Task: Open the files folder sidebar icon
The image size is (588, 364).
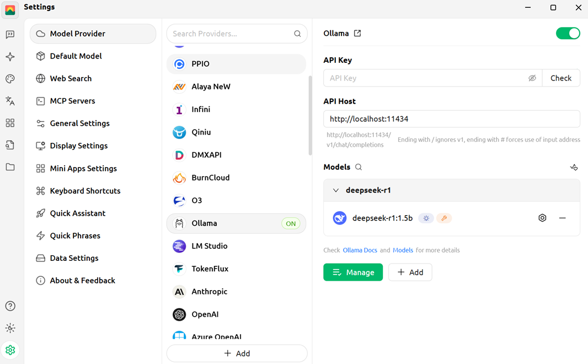Action: coord(10,167)
